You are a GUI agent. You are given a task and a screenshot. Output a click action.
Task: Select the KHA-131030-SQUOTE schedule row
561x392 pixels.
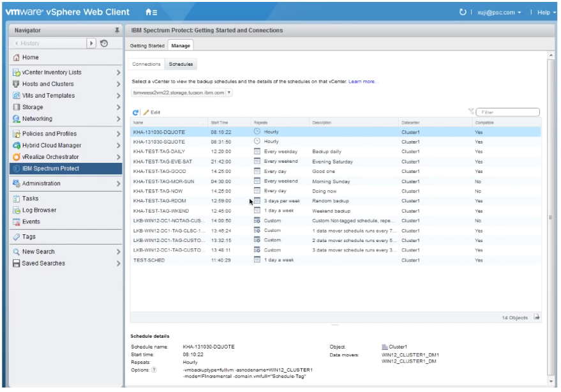coord(336,142)
